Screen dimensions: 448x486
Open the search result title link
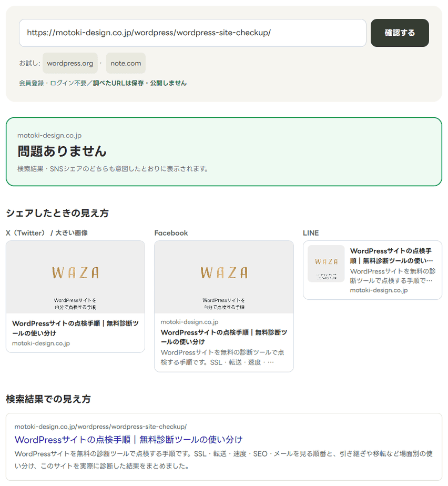(129, 440)
